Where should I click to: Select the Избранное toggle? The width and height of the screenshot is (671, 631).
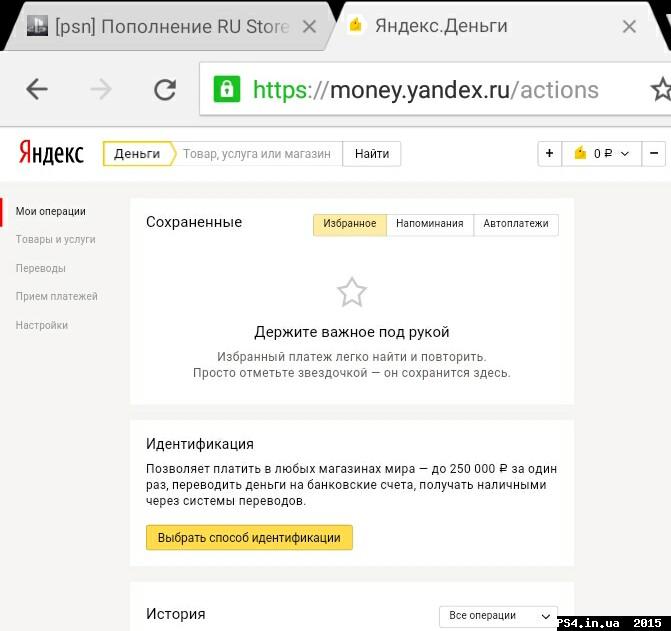[350, 224]
